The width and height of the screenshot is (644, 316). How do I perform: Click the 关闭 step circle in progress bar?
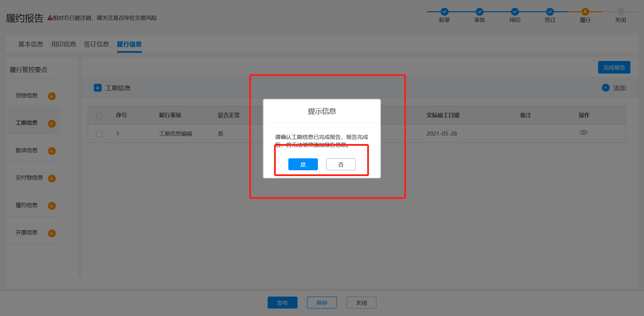621,12
